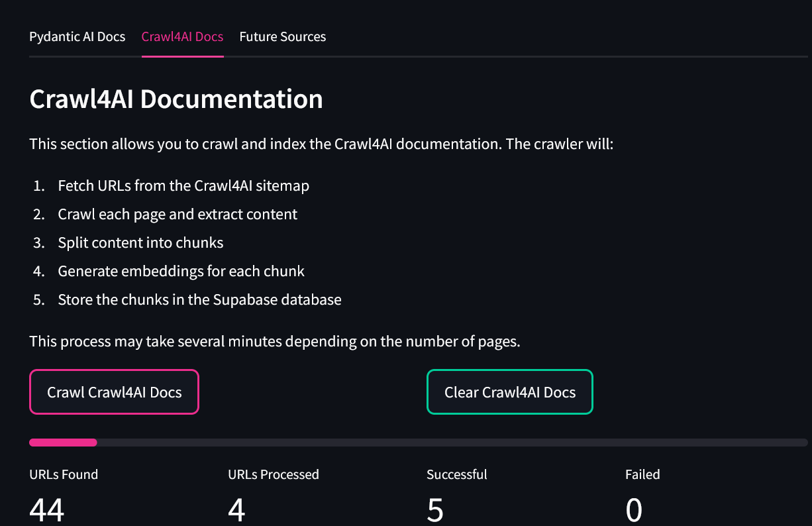The width and height of the screenshot is (812, 526).
Task: Click the Crawl4AI Documentation heading
Action: click(x=176, y=99)
